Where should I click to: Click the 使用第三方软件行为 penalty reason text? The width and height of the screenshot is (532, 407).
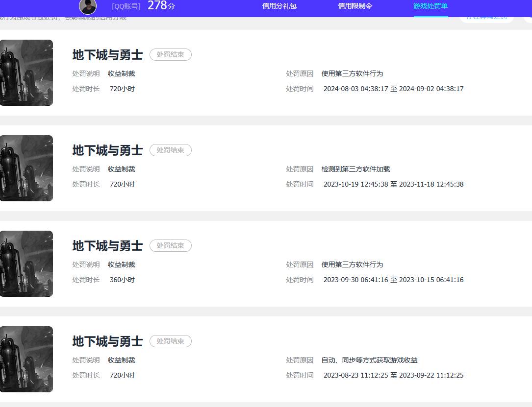coord(353,73)
